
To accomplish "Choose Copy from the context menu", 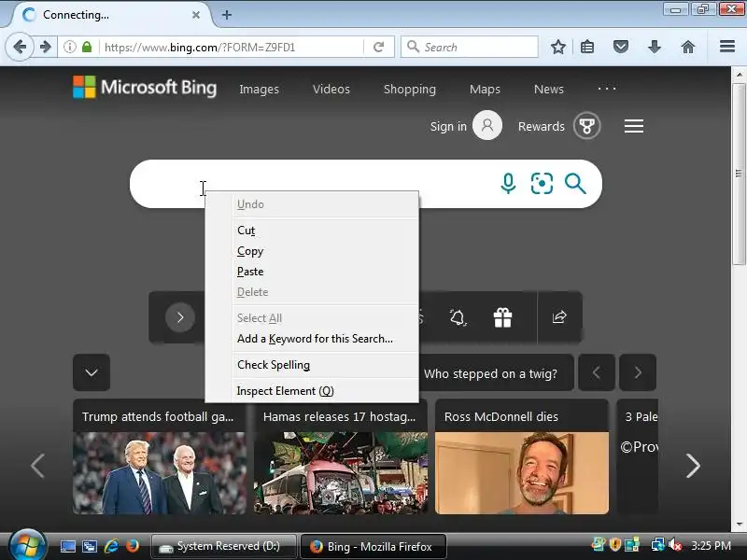I will pos(312,251).
